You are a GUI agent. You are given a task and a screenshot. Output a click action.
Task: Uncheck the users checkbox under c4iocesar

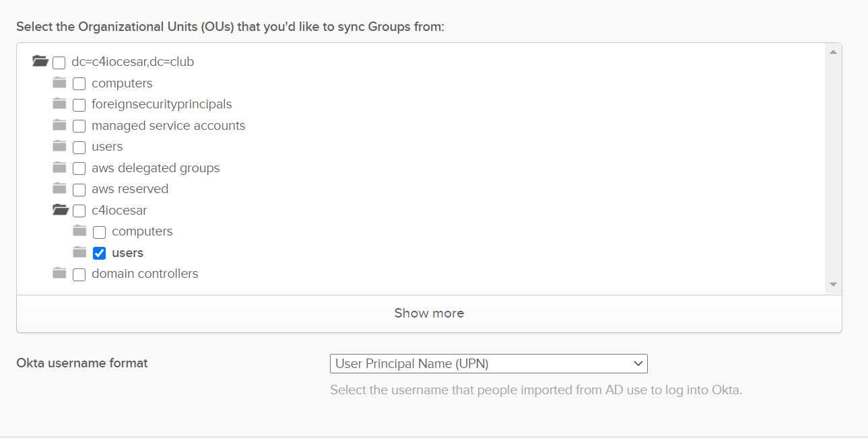pos(100,254)
